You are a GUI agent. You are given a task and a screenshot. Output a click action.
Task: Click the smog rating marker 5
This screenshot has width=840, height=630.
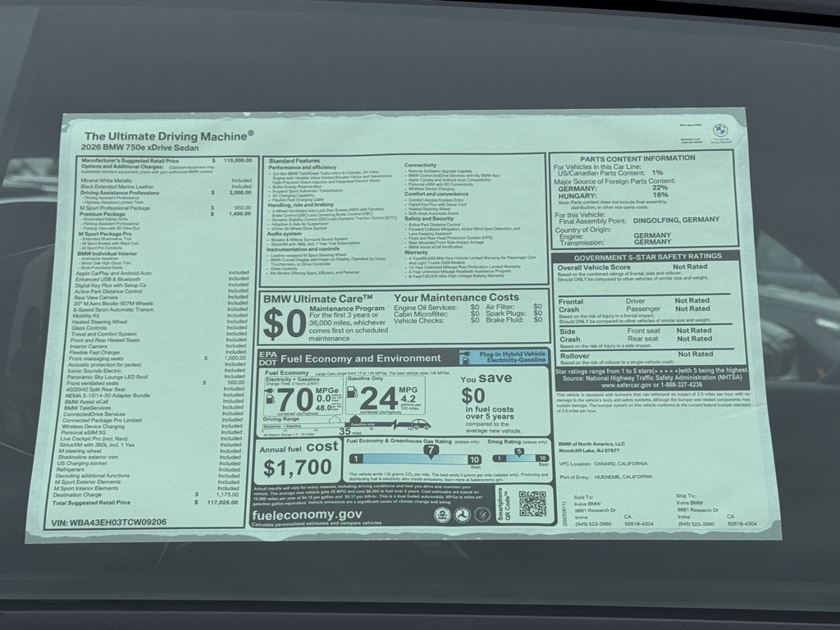coord(519,450)
